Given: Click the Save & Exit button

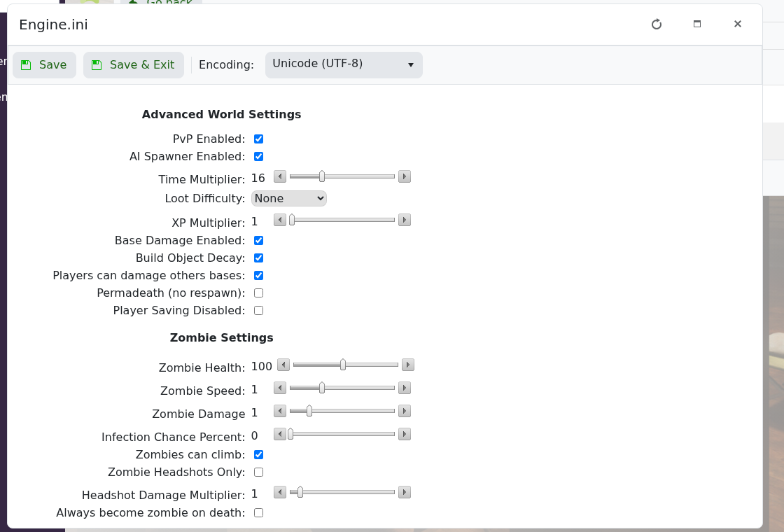Looking at the screenshot, I should pyautogui.click(x=134, y=65).
